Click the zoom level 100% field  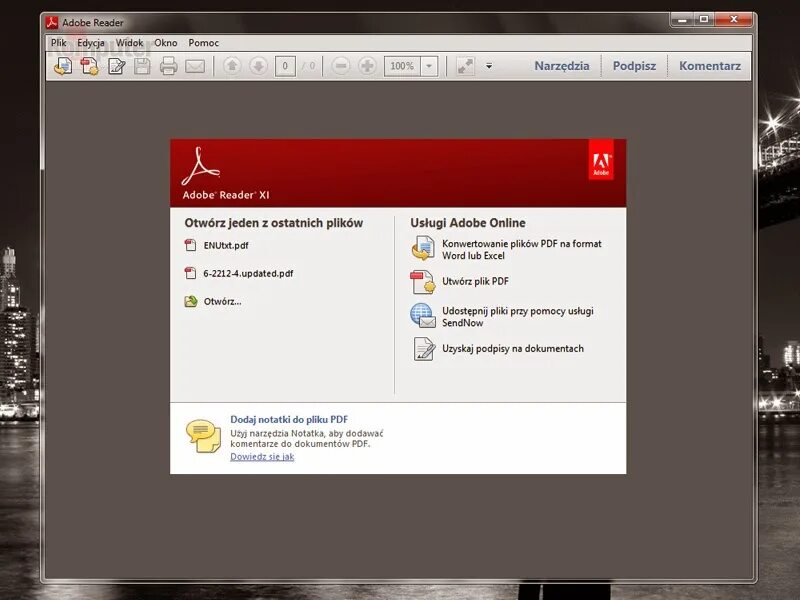click(x=403, y=66)
